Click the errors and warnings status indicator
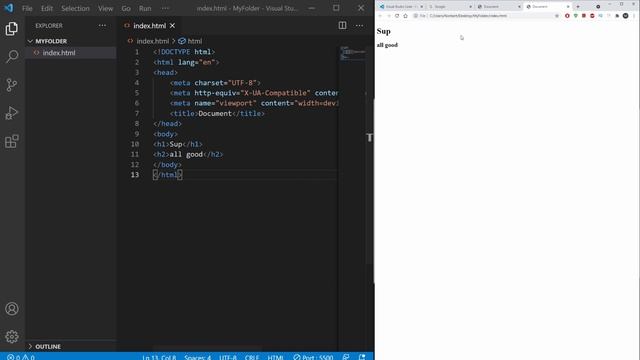 click(21, 357)
